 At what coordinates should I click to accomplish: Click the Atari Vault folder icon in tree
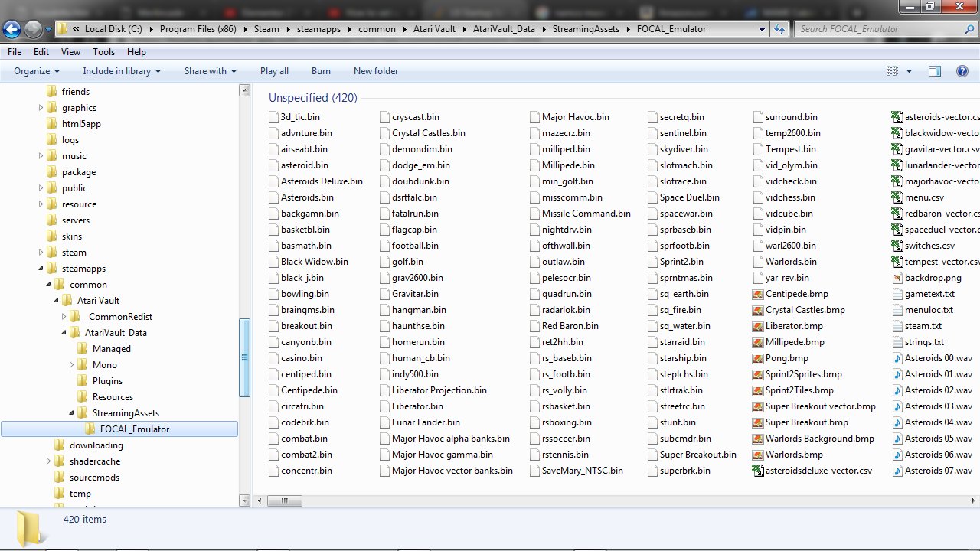pos(67,301)
